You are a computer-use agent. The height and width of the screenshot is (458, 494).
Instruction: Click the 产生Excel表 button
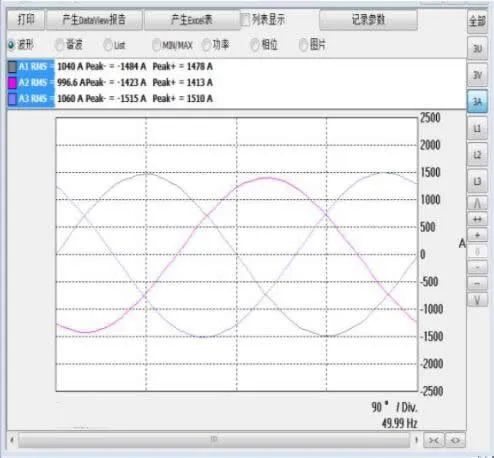(x=192, y=20)
